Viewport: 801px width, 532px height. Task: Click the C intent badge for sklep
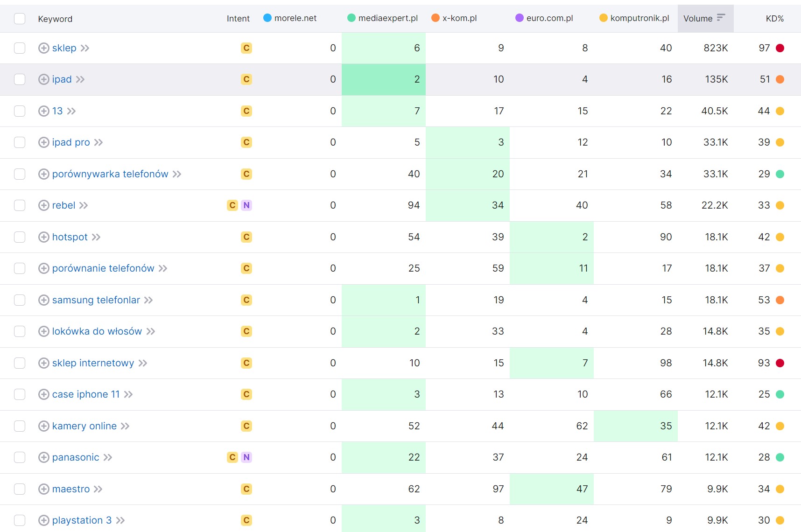[x=246, y=48]
